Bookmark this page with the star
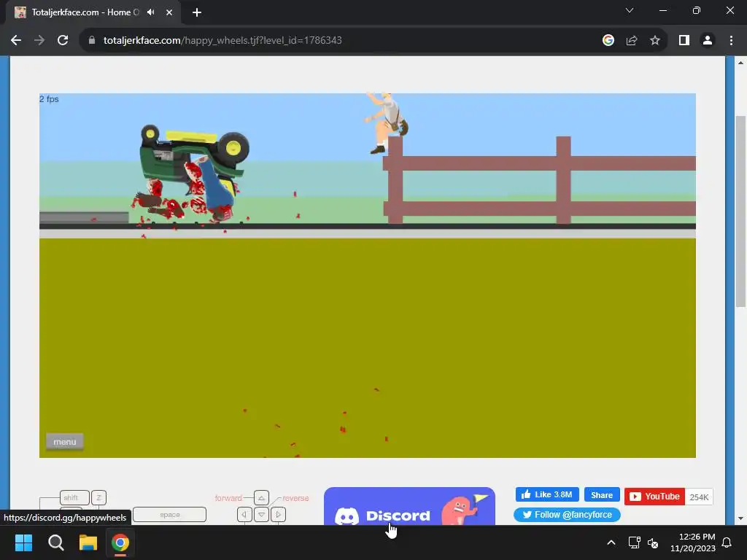 (655, 41)
